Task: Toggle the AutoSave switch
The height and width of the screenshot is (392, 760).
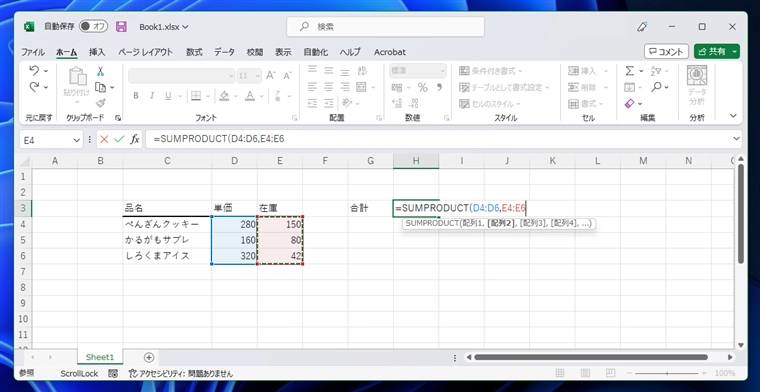Action: pos(94,27)
